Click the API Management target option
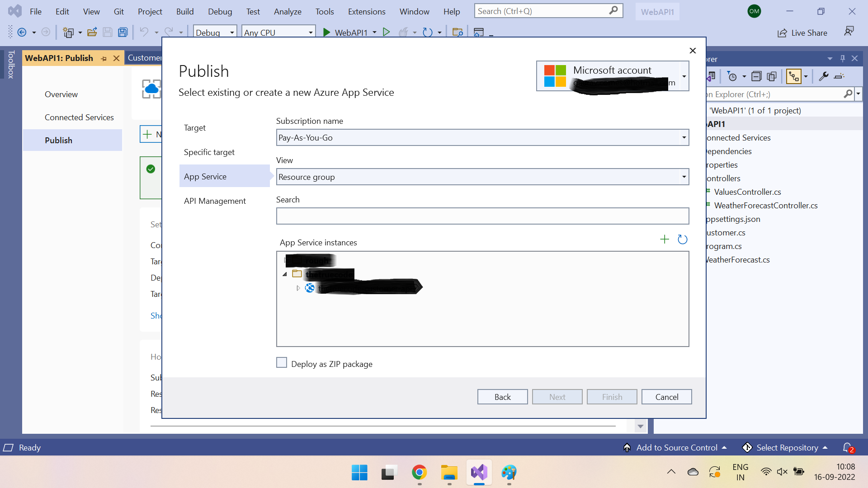Viewport: 868px width, 488px height. pos(216,201)
